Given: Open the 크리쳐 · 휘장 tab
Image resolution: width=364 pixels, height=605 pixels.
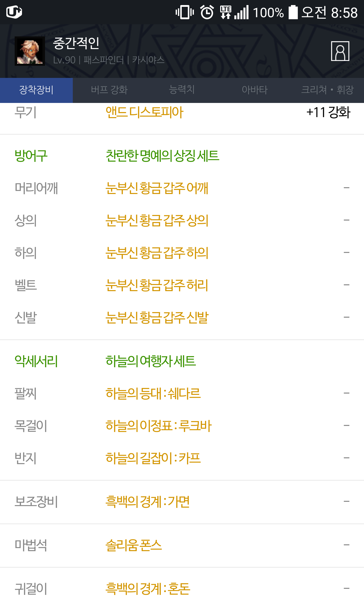Looking at the screenshot, I should pyautogui.click(x=327, y=90).
